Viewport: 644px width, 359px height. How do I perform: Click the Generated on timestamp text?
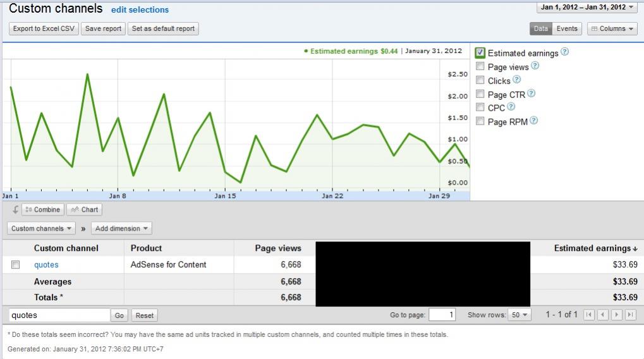(x=85, y=349)
